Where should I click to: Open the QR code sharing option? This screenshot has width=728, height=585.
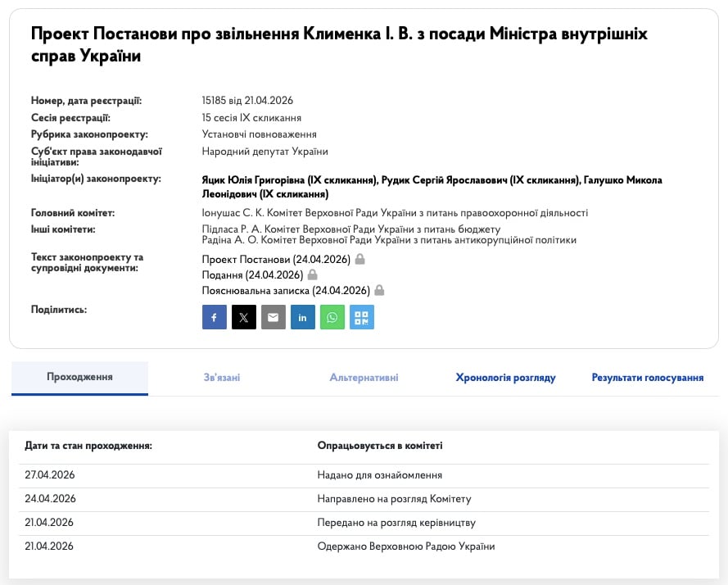361,317
